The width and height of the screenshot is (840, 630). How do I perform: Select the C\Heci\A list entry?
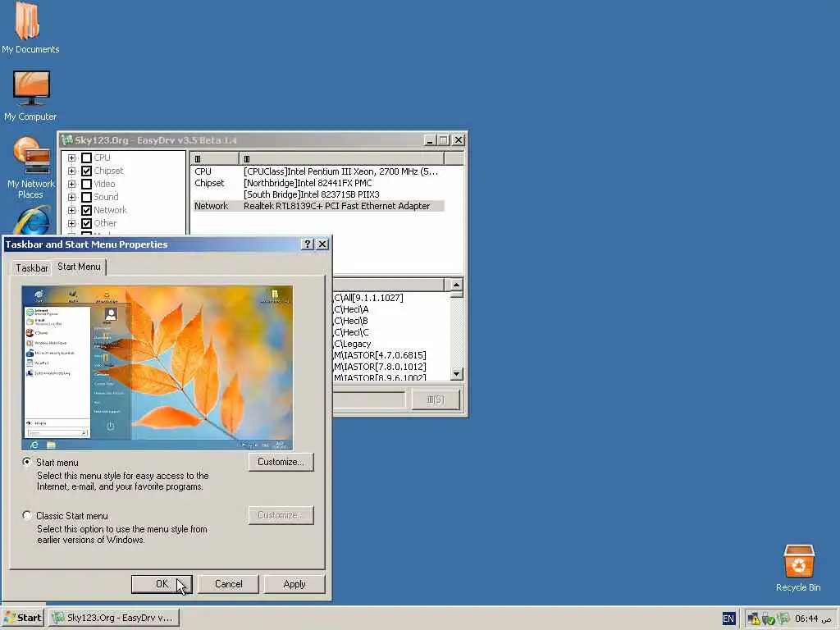[x=351, y=309]
